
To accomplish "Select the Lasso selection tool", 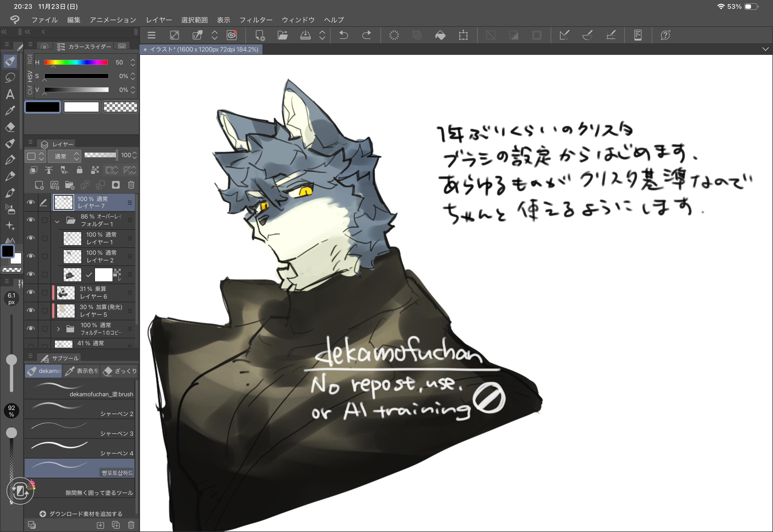I will (x=10, y=78).
